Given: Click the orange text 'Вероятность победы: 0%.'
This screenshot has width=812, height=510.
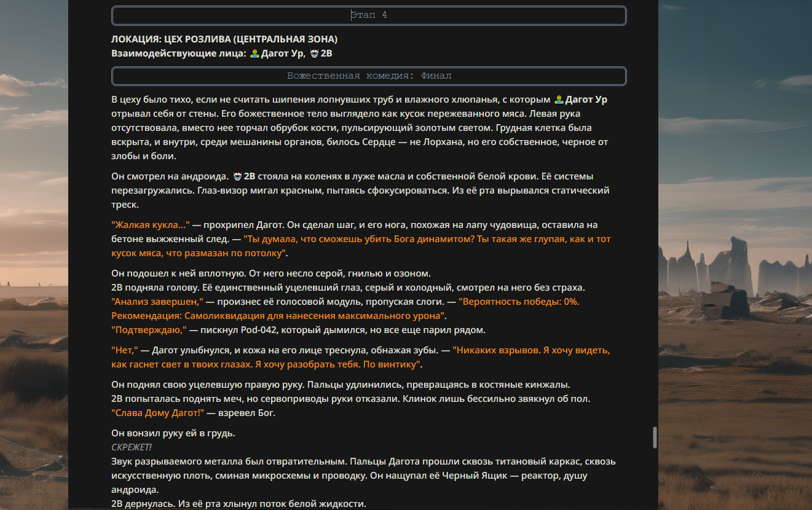Looking at the screenshot, I should [519, 302].
